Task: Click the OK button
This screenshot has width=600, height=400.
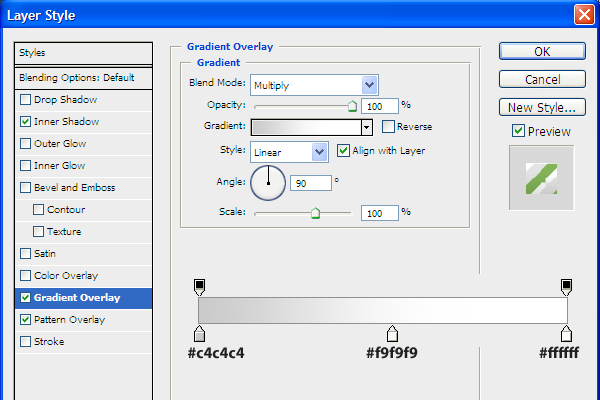Action: pos(542,51)
